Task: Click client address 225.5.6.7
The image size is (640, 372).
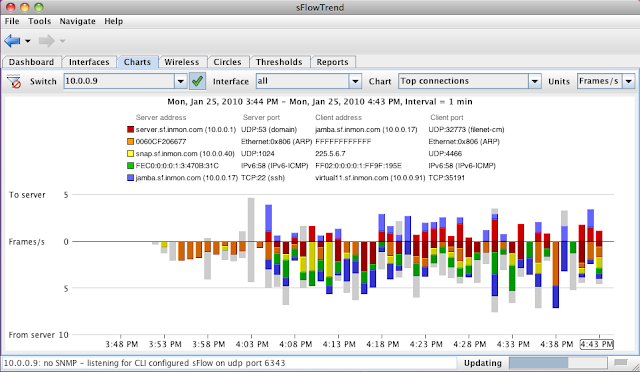Action: click(330, 154)
